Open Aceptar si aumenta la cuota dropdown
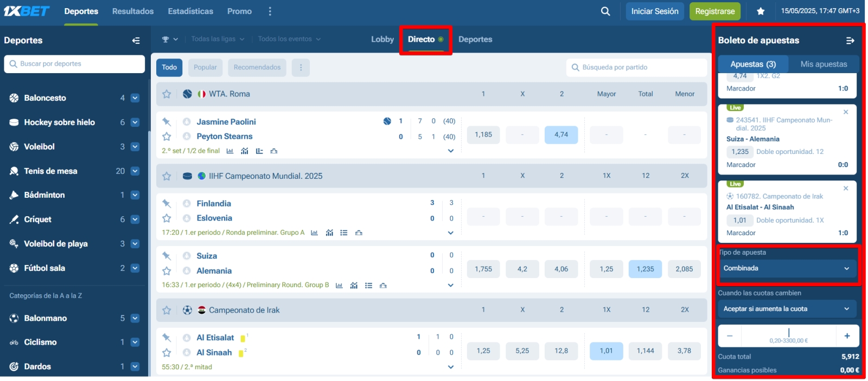The image size is (868, 381). (787, 309)
